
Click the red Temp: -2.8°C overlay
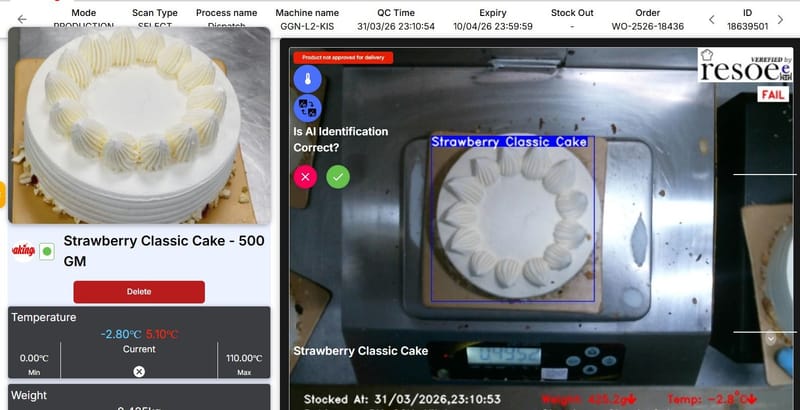pos(712,399)
